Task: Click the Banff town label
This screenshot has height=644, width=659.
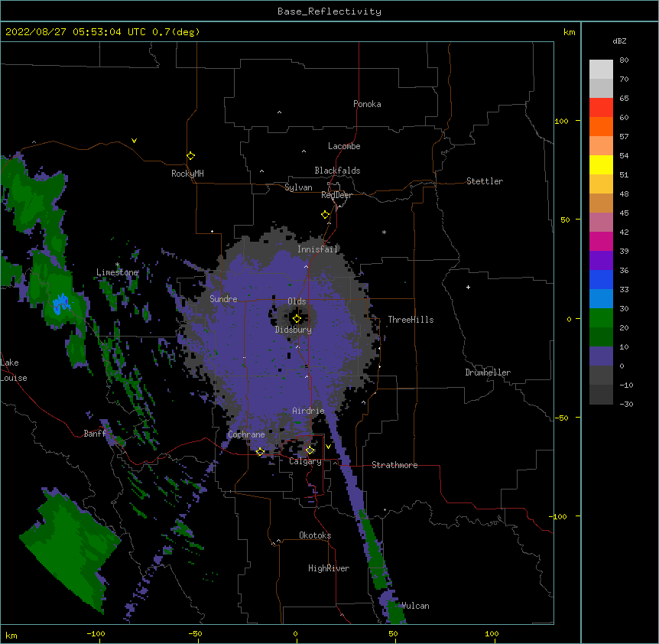Action: tap(95, 434)
